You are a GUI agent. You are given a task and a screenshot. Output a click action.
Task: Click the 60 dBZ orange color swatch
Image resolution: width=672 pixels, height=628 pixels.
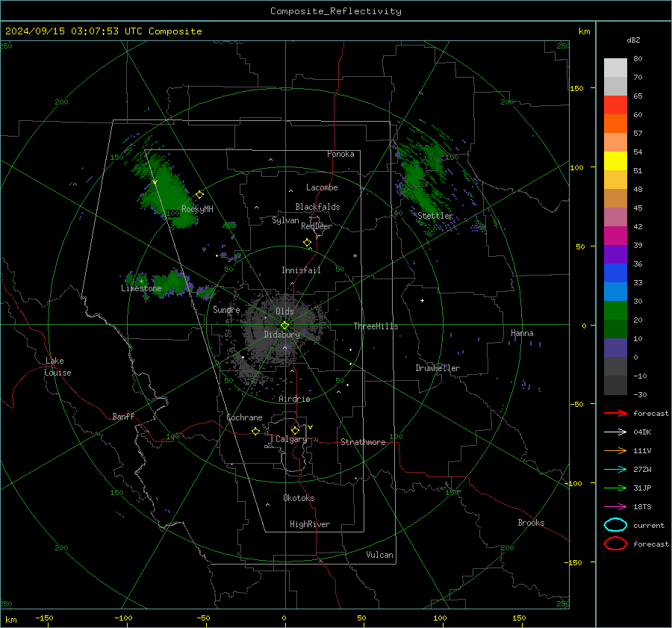[x=615, y=124]
